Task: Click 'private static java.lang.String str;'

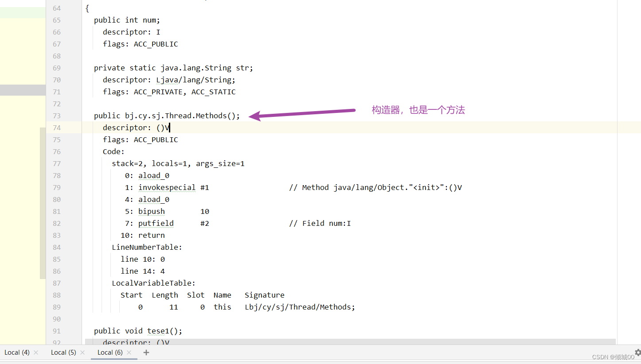Action: (x=173, y=68)
